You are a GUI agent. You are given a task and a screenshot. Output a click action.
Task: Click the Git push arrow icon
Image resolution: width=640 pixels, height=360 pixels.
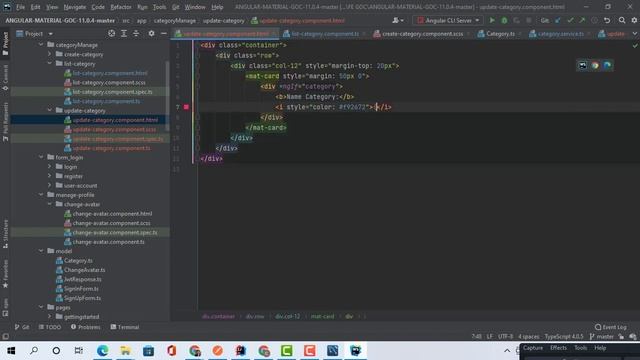pyautogui.click(x=582, y=20)
